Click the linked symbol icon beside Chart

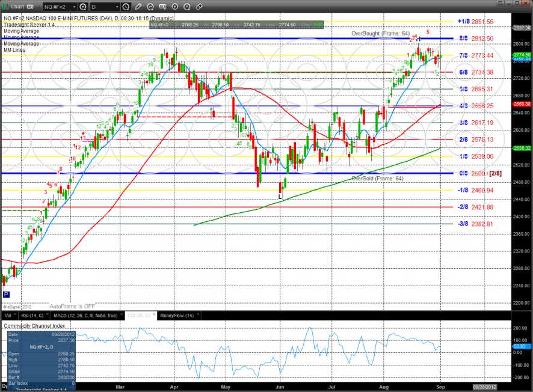[x=30, y=7]
